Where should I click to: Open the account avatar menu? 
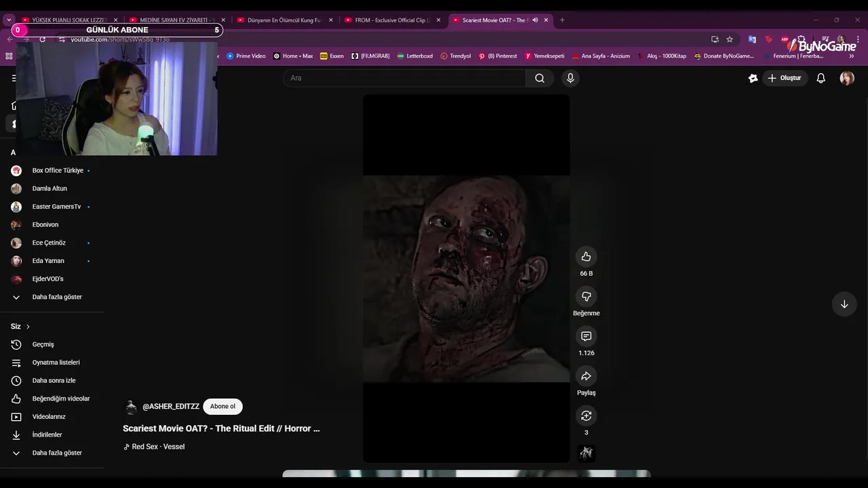click(847, 78)
